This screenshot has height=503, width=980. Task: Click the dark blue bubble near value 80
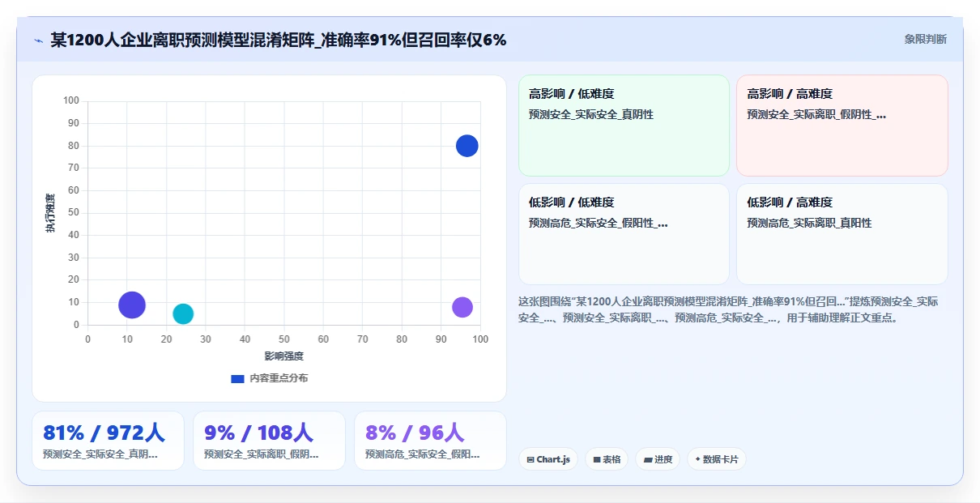click(467, 146)
